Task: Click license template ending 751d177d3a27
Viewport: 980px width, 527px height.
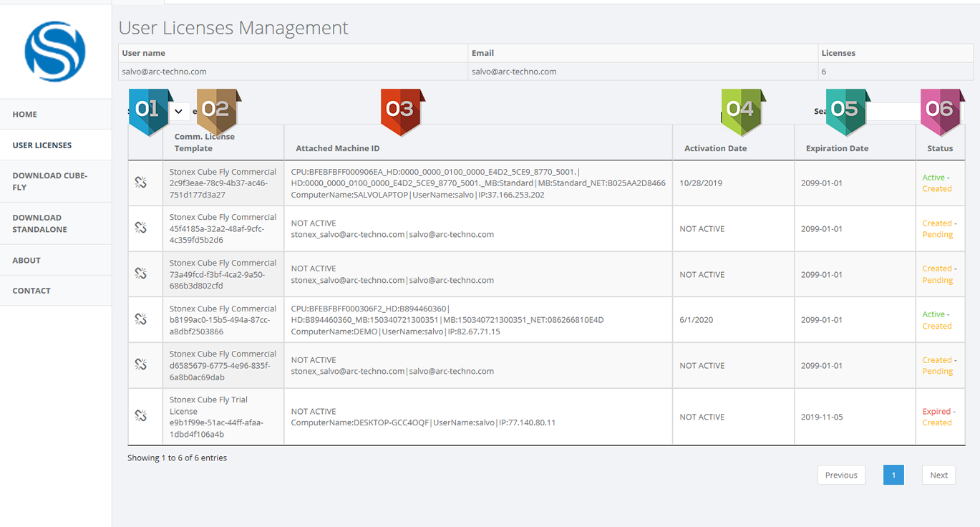Action: point(223,183)
